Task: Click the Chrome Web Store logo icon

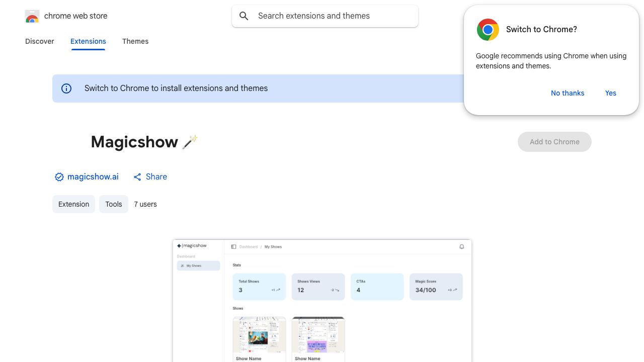Action: click(x=32, y=16)
